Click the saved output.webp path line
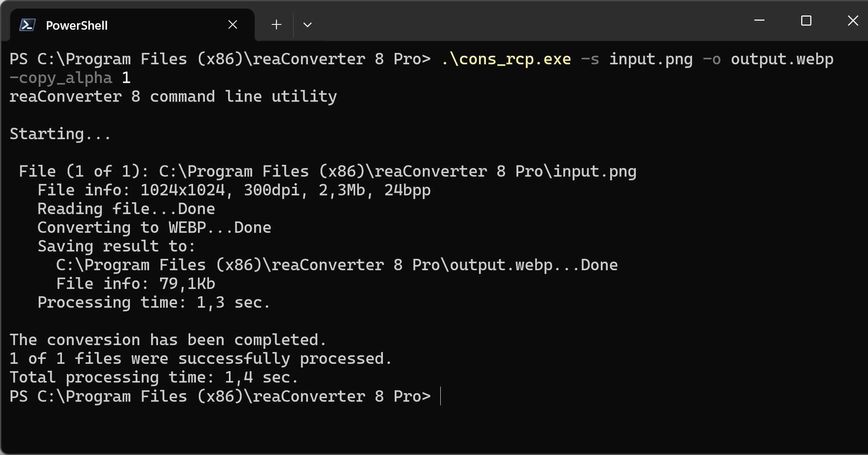868x455 pixels. pos(336,265)
